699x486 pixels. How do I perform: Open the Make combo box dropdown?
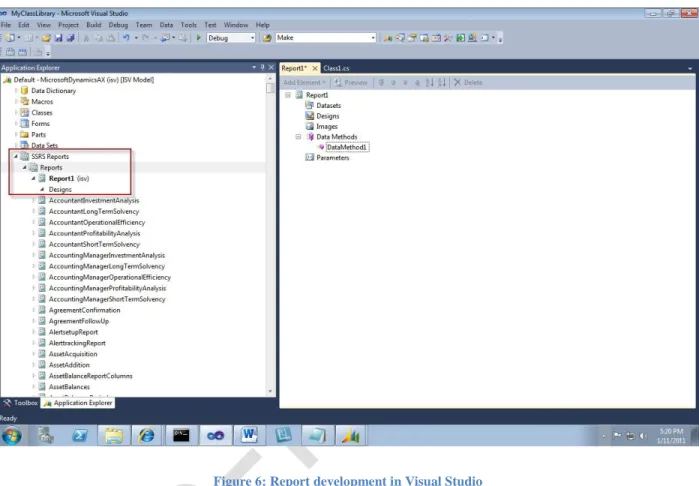click(x=373, y=38)
